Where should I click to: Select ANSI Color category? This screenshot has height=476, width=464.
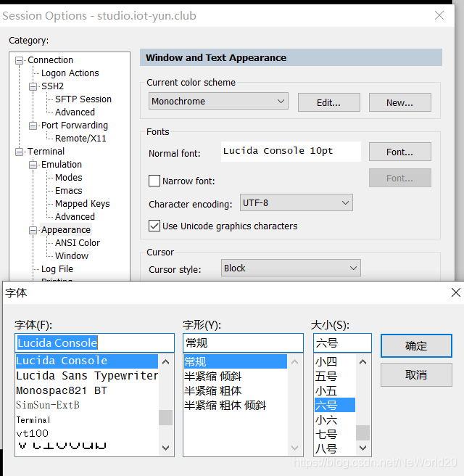[x=78, y=243]
